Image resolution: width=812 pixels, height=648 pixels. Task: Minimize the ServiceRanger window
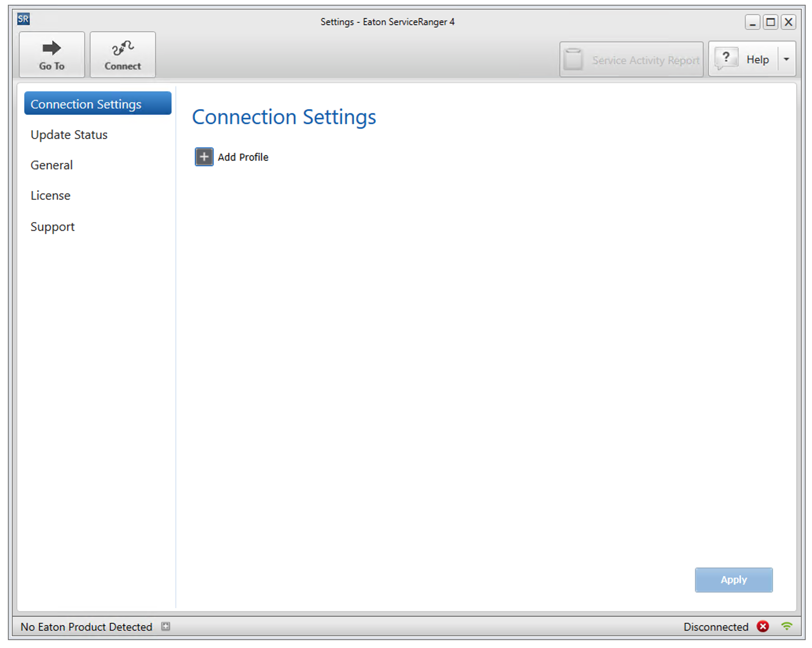pyautogui.click(x=752, y=22)
